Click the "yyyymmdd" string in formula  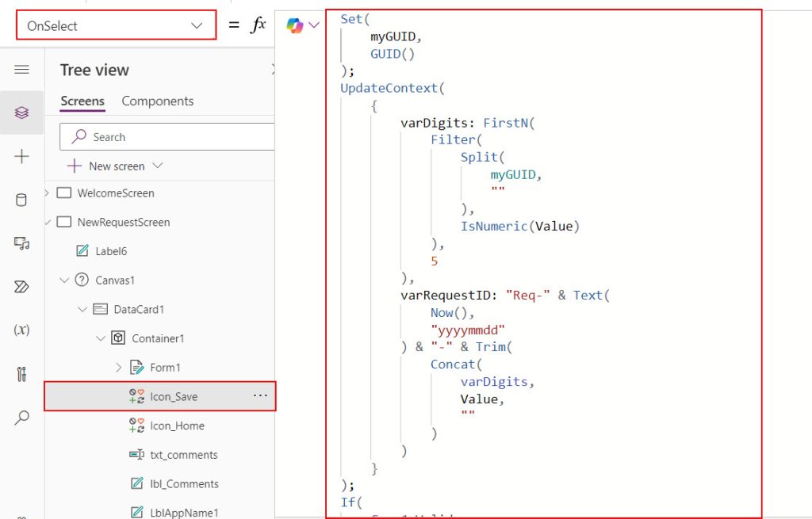[x=468, y=330]
